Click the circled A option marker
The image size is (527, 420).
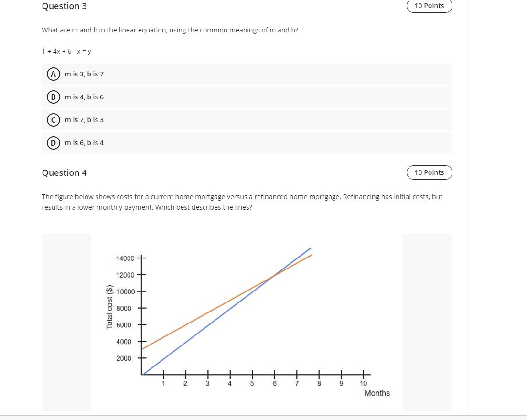point(53,74)
